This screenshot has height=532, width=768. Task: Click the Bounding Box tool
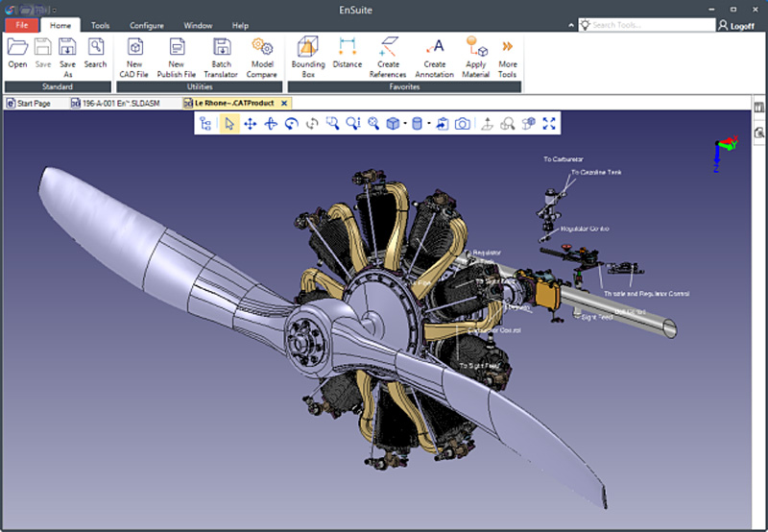tap(308, 56)
